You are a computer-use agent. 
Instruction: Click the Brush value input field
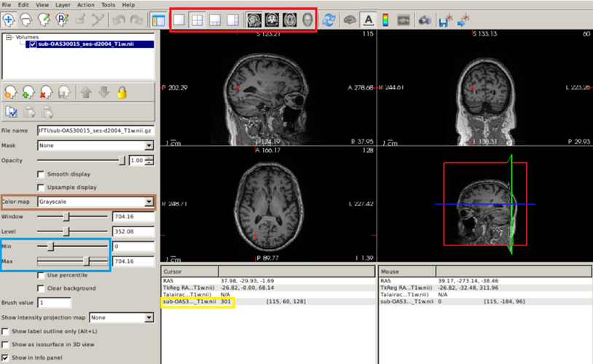click(x=54, y=303)
